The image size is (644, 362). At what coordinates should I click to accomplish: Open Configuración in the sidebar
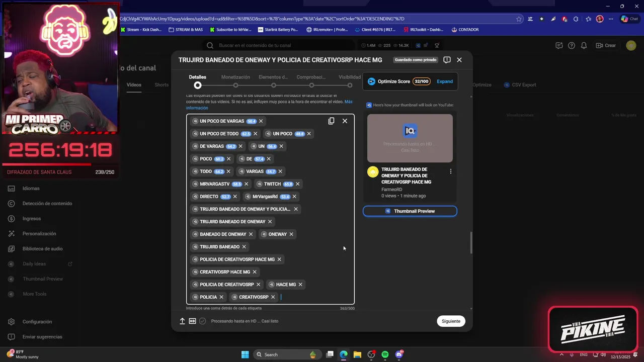tap(37, 322)
